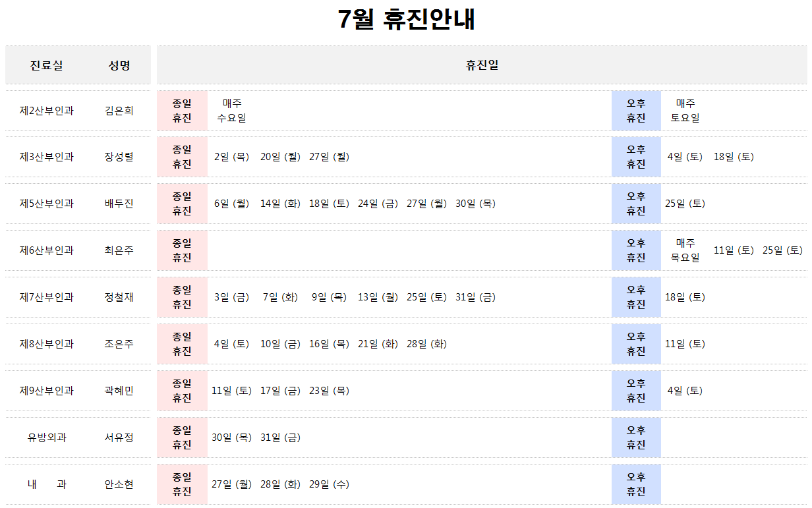Select 곽혜민 afternoon closure 4일 (토)
The width and height of the screenshot is (812, 508).
pyautogui.click(x=685, y=391)
